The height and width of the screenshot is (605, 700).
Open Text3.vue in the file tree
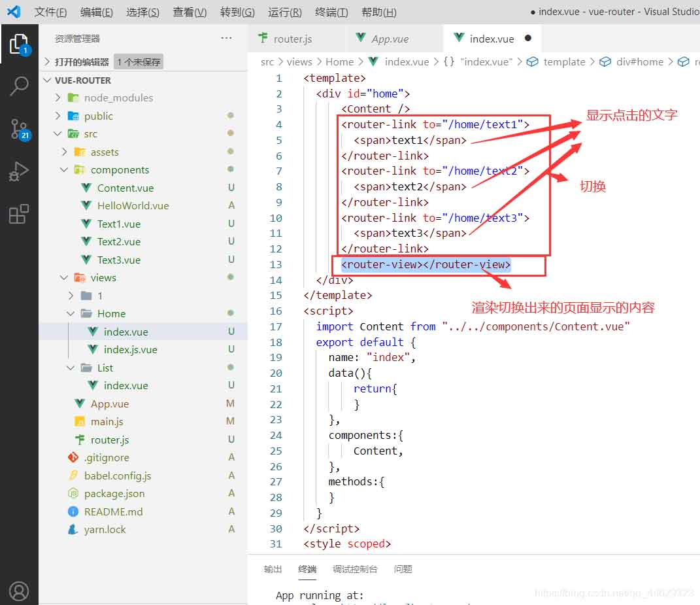(x=143, y=260)
